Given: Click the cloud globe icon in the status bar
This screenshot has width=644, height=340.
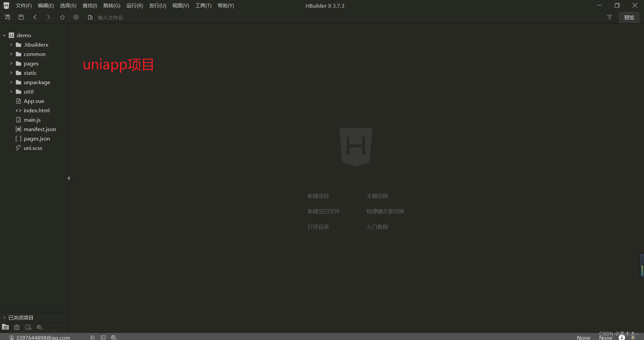Looking at the screenshot, I should (114, 337).
